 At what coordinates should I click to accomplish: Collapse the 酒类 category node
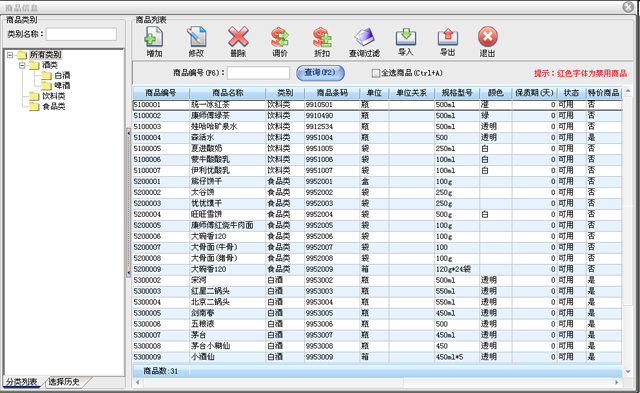click(22, 65)
